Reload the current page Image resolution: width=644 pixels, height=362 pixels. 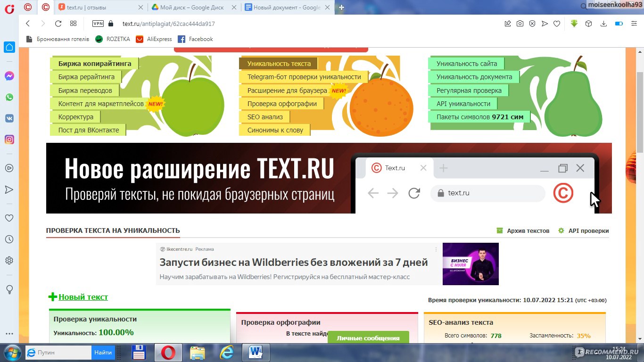point(58,24)
